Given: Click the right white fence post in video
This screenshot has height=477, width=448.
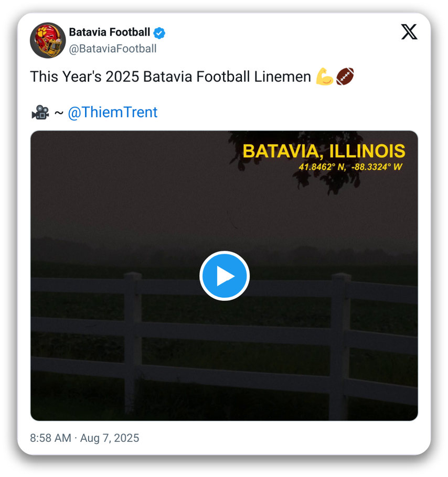Looking at the screenshot, I should tap(340, 341).
